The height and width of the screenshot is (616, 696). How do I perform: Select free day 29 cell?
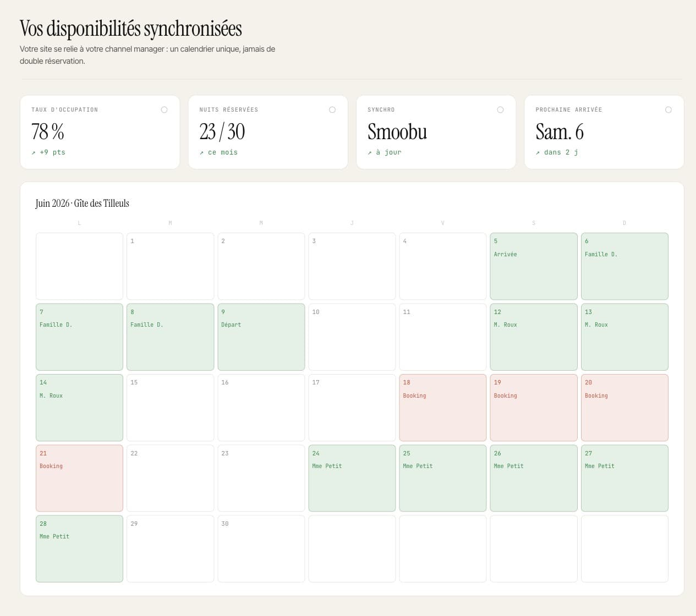[x=170, y=548]
